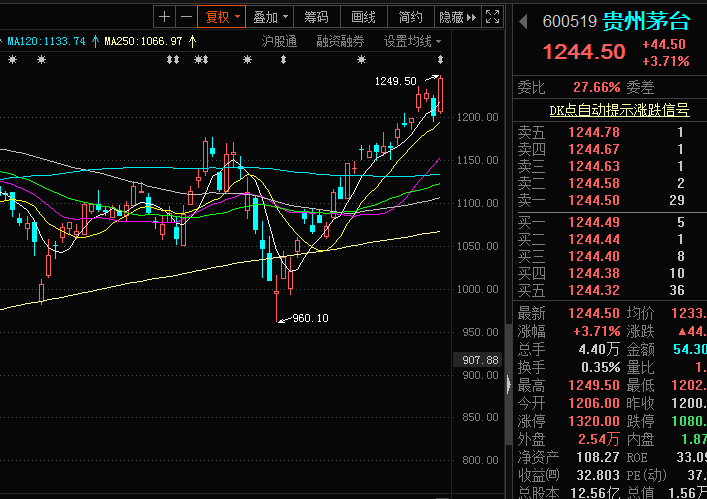The width and height of the screenshot is (707, 499).
Task: Click 买二 price 1244.44
Action: click(594, 239)
